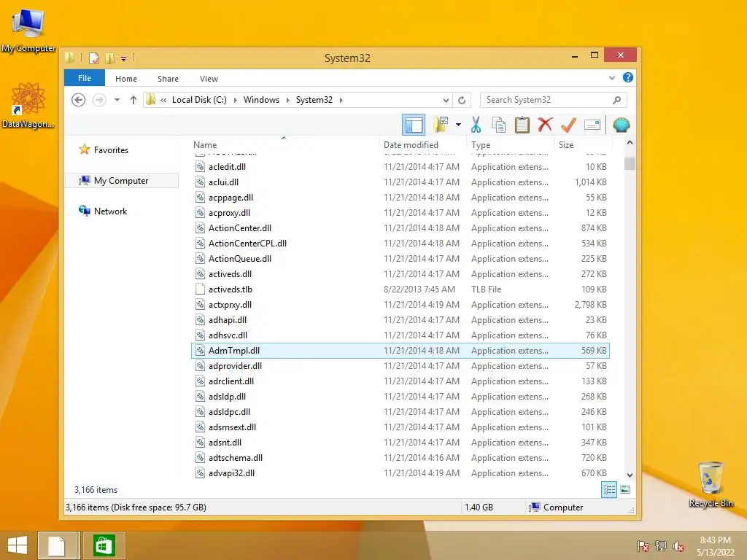Open the Windows Store taskbar icon

[104, 545]
